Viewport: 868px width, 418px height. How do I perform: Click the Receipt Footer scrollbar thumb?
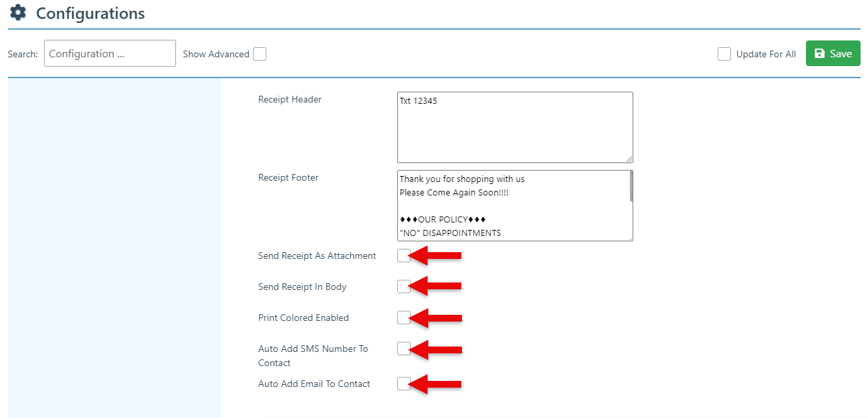pyautogui.click(x=631, y=187)
